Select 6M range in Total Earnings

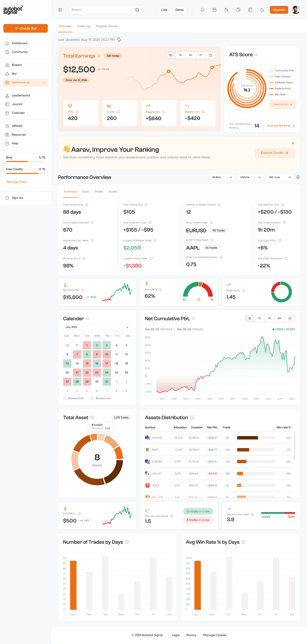pos(191,55)
